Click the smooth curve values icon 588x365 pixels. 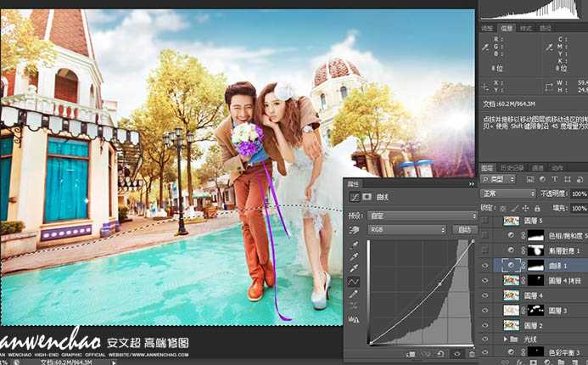354,306
